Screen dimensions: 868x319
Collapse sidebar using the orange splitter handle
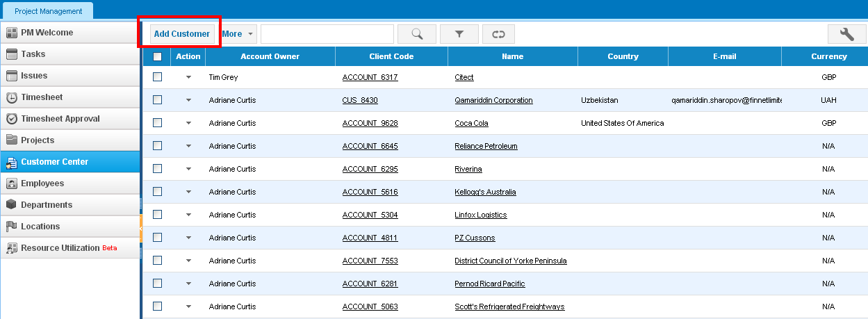[141, 228]
